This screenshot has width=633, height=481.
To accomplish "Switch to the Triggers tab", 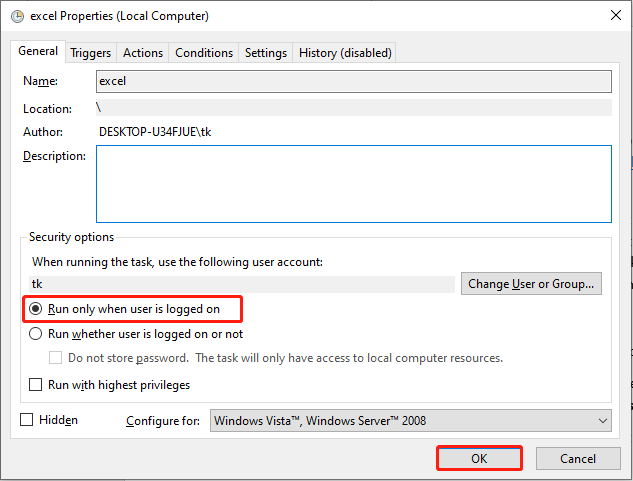I will click(x=90, y=53).
